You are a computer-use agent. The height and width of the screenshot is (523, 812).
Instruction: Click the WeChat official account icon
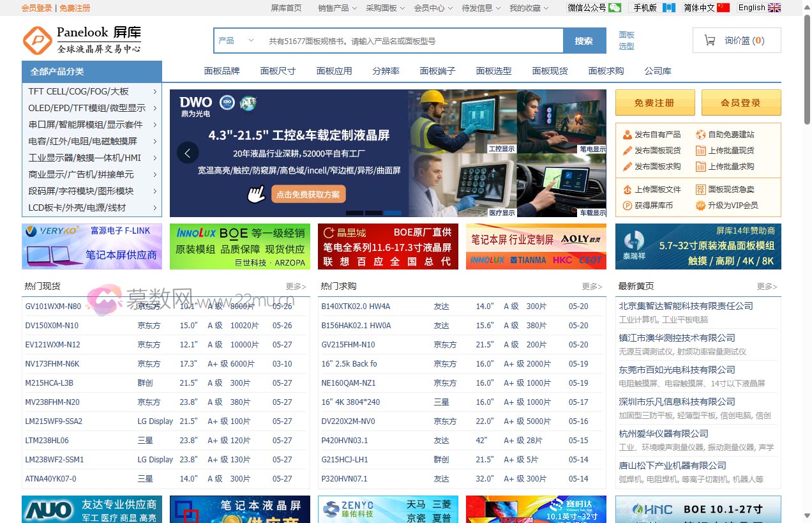(x=614, y=8)
